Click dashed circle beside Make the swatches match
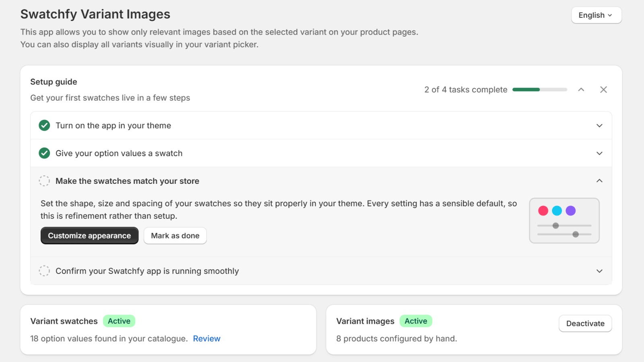Viewport: 644px width, 362px height. (x=44, y=181)
